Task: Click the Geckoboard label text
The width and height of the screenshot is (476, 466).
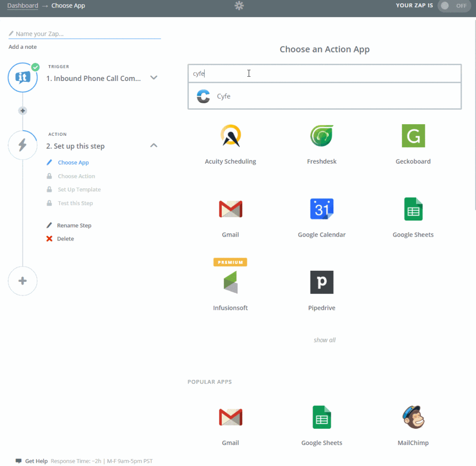Action: 413,161
